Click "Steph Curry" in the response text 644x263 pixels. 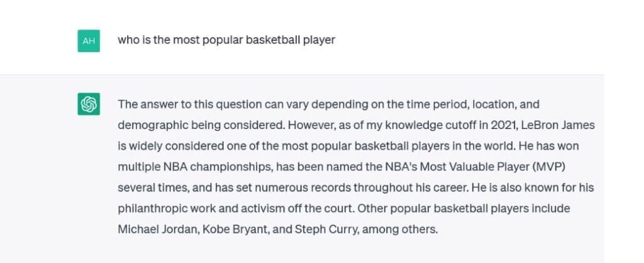coord(326,229)
